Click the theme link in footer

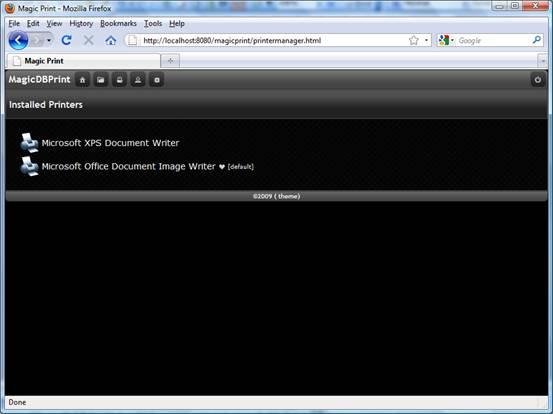pos(289,196)
